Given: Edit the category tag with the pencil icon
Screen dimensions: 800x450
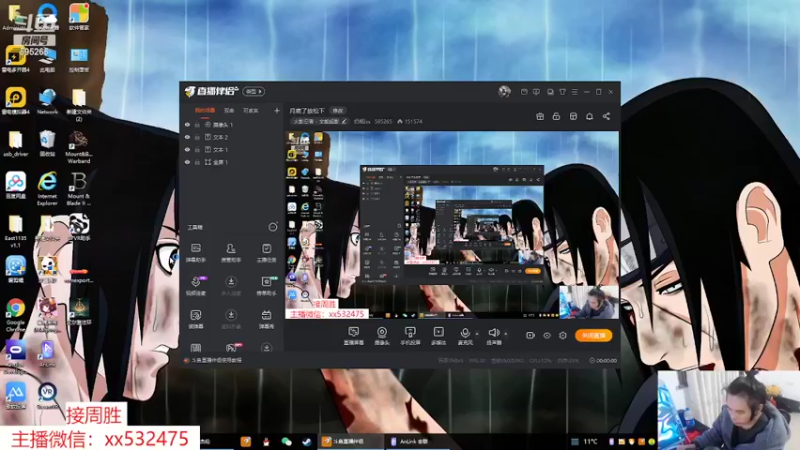Looking at the screenshot, I should (x=344, y=121).
